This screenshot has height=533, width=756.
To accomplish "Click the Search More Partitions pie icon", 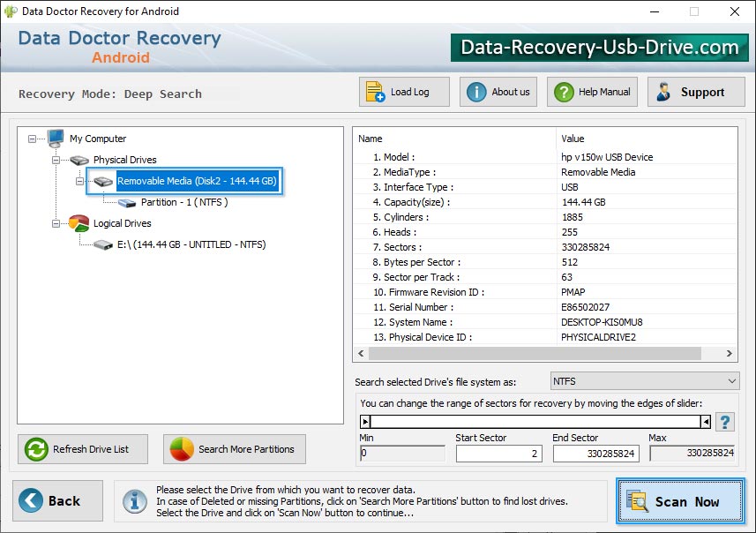I will coord(182,449).
